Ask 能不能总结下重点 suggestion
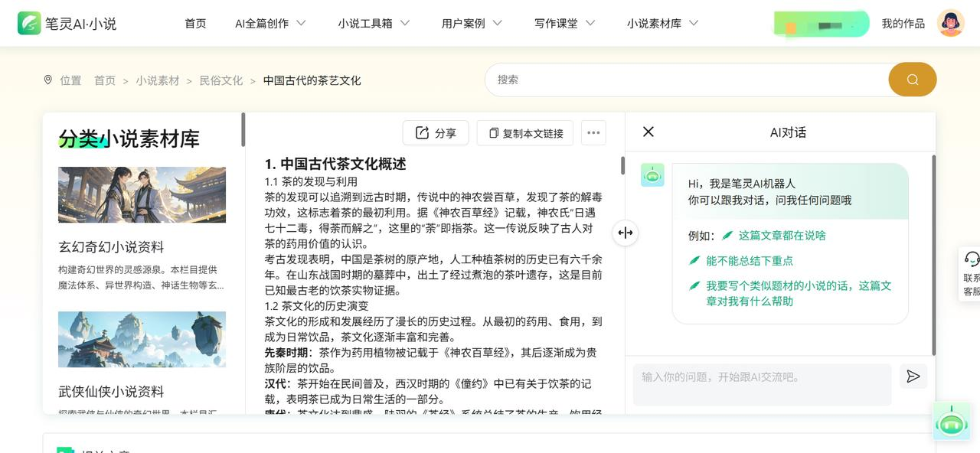This screenshot has height=453, width=980. [x=750, y=260]
